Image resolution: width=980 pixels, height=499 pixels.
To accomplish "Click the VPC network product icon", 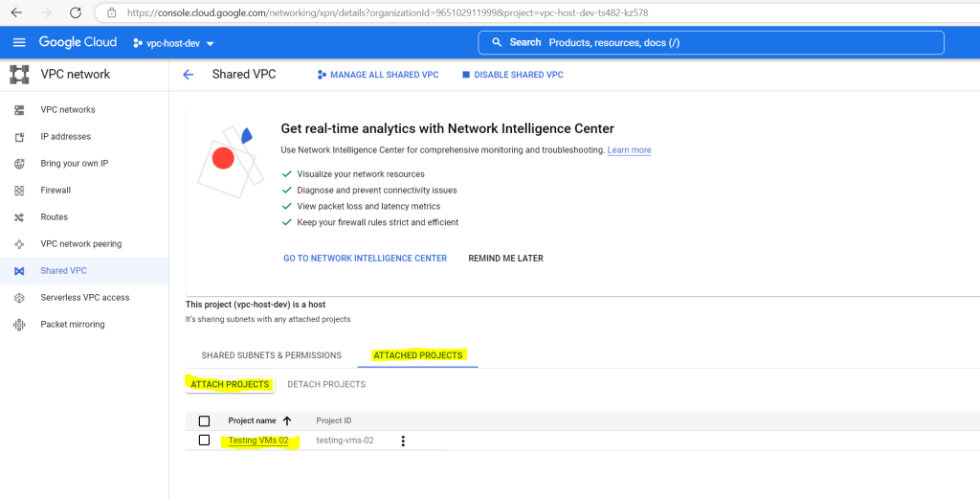I will click(19, 75).
